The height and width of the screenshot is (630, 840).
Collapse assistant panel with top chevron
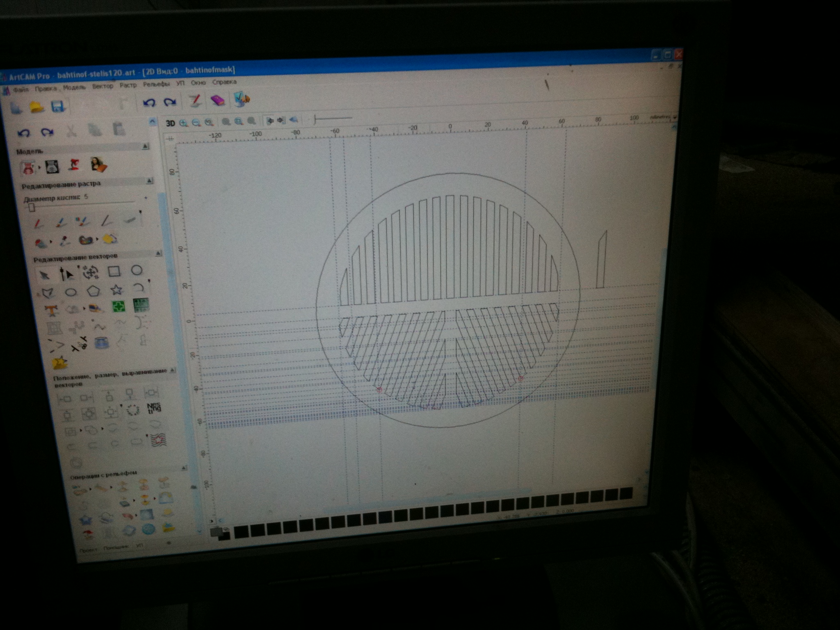coord(152,121)
